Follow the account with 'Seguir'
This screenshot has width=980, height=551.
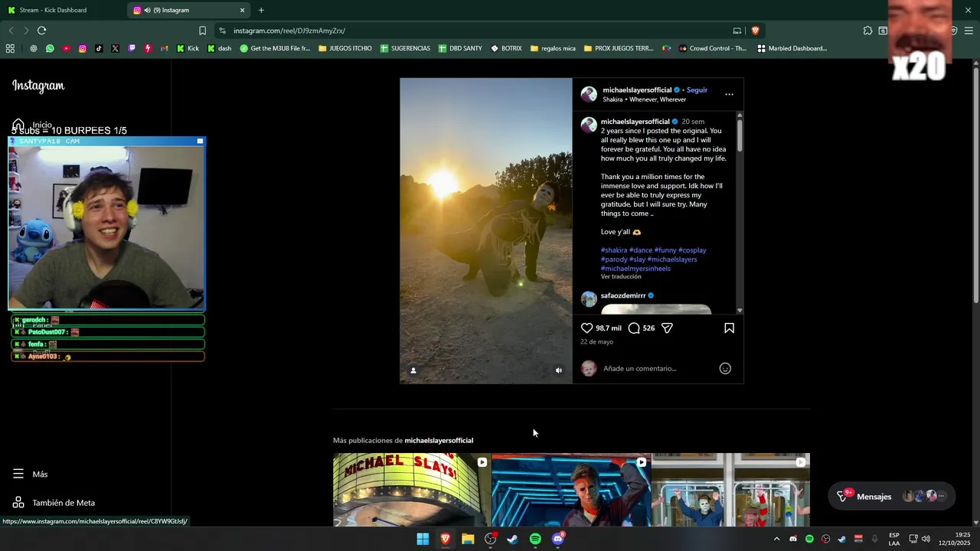pyautogui.click(x=697, y=90)
